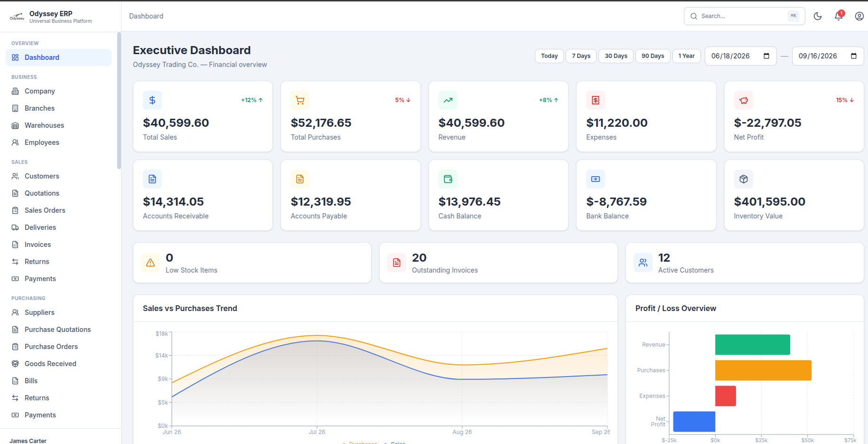Click the Outstanding Invoices file icon
This screenshot has width=868, height=444.
(397, 263)
